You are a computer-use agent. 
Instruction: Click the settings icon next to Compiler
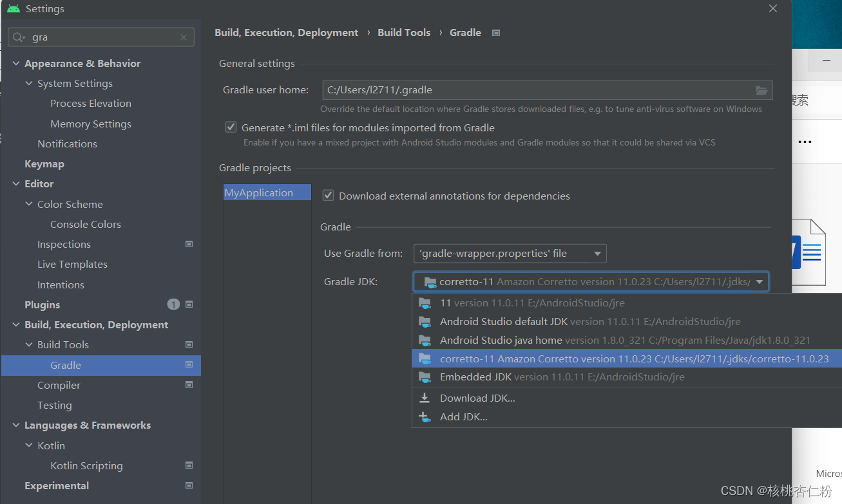pos(189,384)
